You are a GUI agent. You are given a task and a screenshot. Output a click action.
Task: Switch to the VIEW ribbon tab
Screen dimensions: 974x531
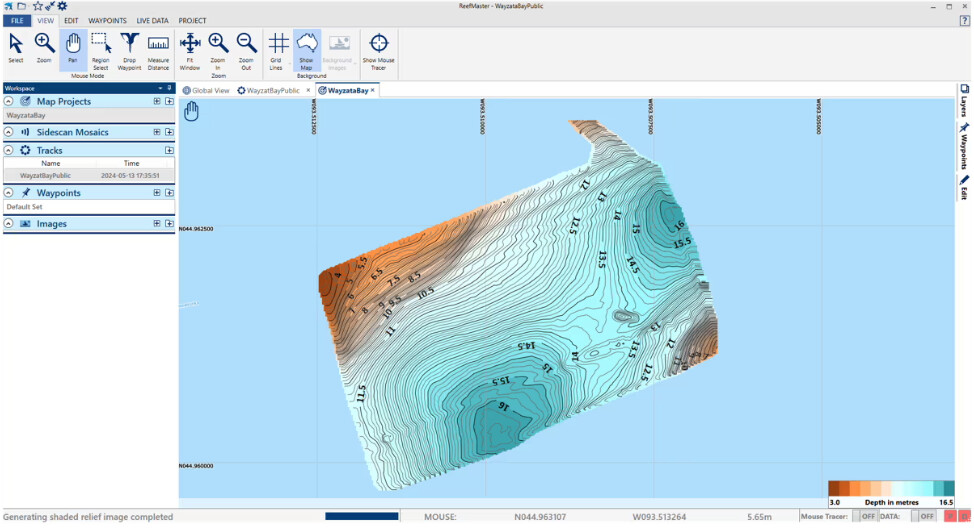45,20
